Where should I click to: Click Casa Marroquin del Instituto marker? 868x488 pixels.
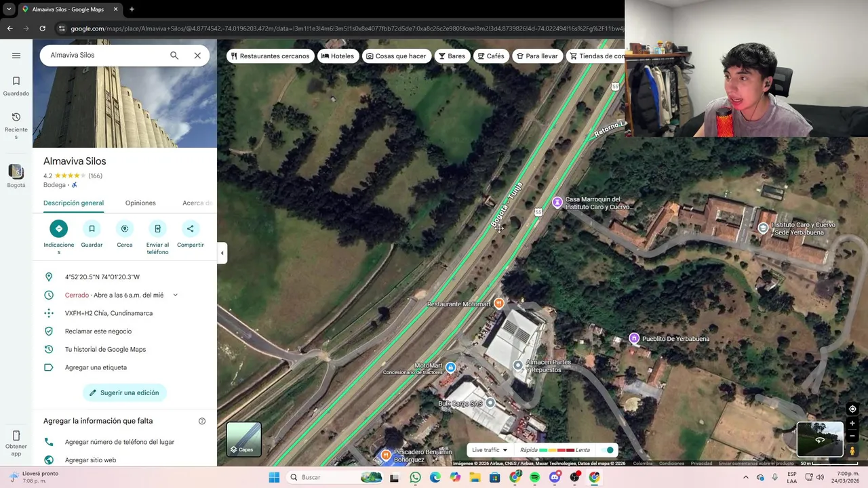tap(557, 202)
